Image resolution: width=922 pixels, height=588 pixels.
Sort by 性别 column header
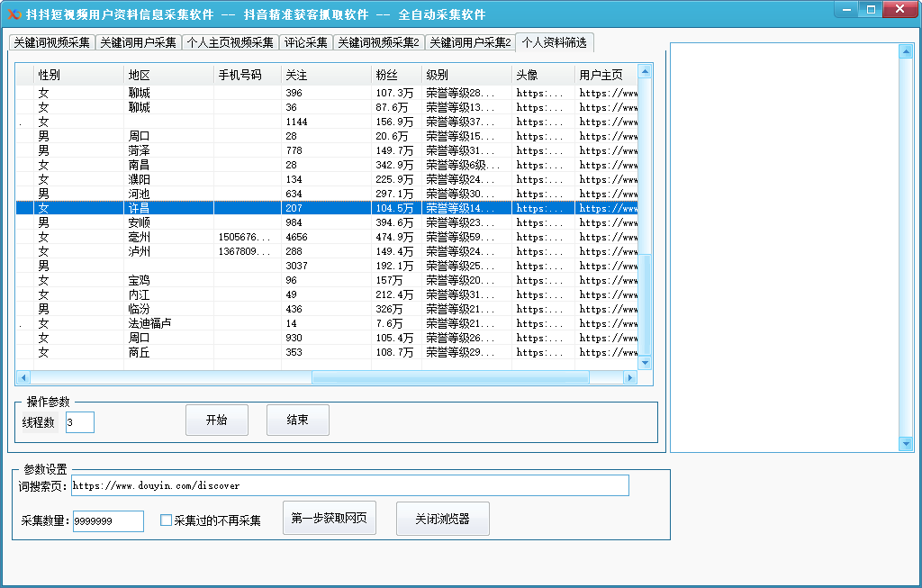click(x=79, y=75)
